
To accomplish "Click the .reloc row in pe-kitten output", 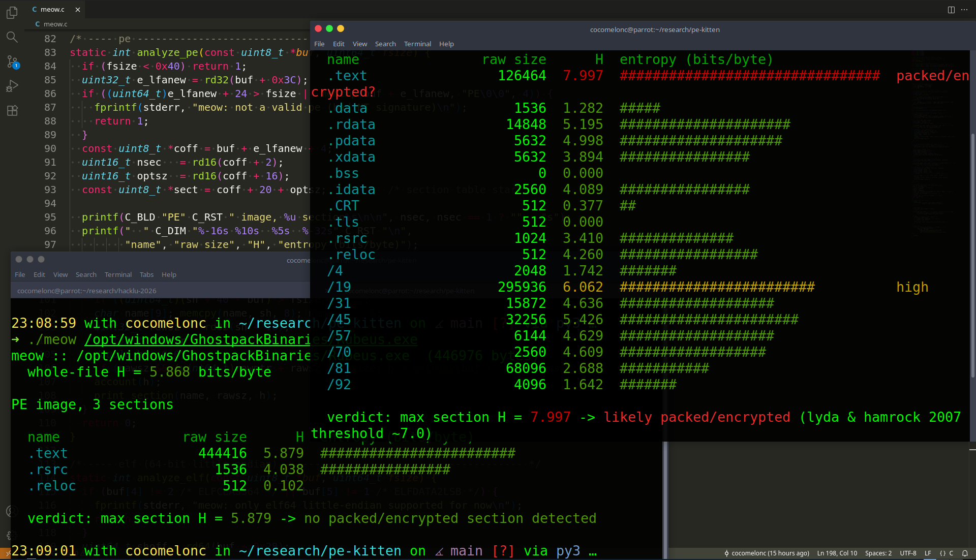I will 542,255.
